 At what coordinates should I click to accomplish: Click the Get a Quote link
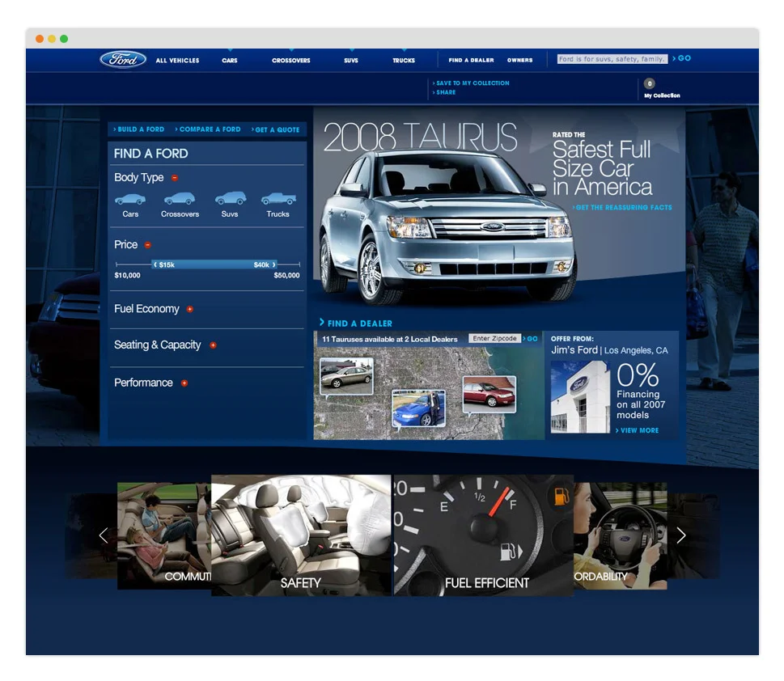pos(276,129)
